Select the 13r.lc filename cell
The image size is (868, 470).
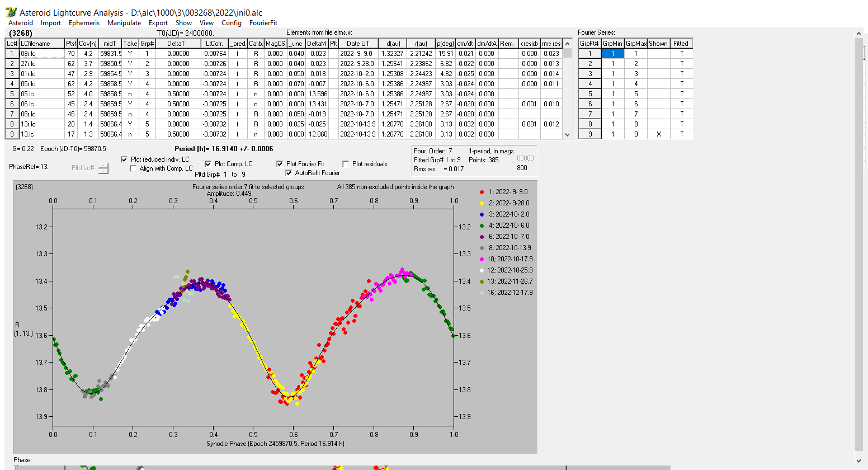pyautogui.click(x=42, y=124)
